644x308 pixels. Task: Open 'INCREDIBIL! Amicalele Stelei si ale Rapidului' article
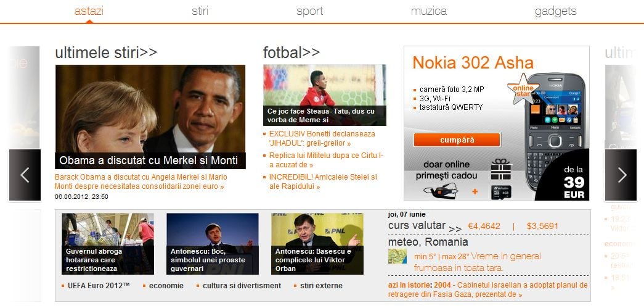323,181
